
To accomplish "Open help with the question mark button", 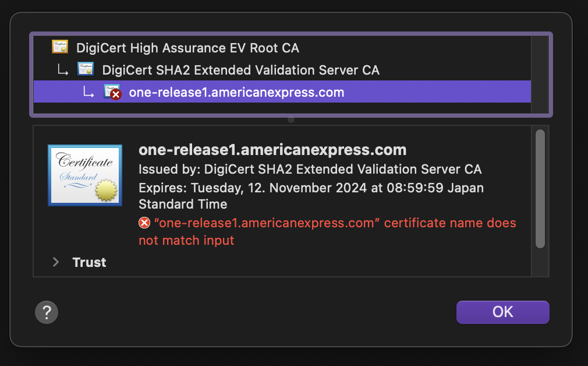I will point(47,312).
